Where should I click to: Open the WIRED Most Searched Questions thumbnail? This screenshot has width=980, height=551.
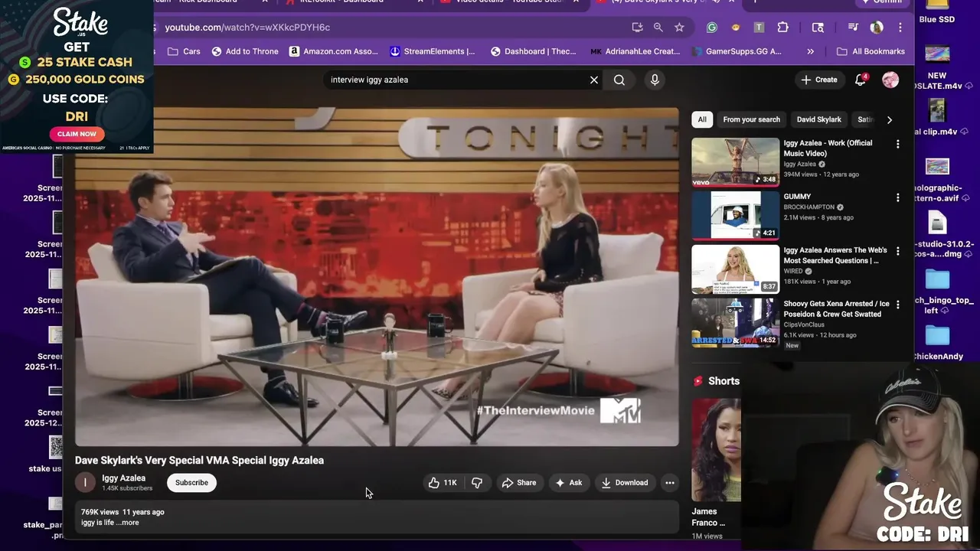coord(736,269)
